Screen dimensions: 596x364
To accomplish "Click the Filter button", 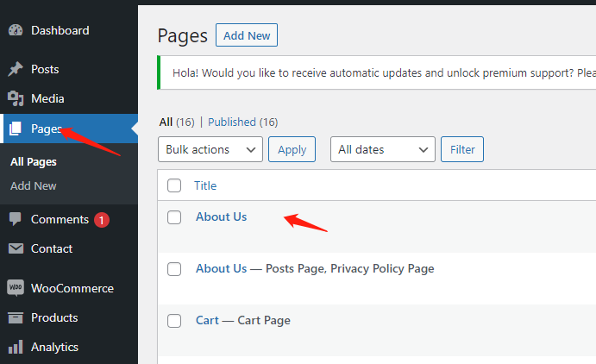I will pyautogui.click(x=462, y=150).
